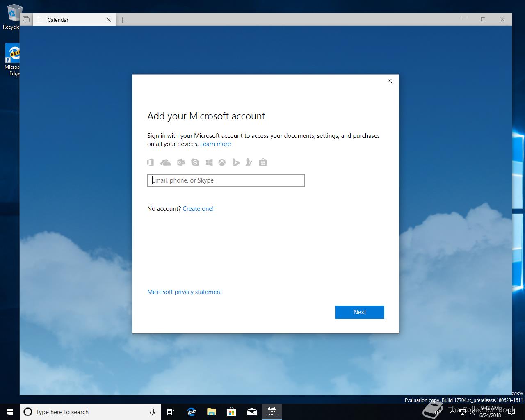Screen dimensions: 525x420
Task: Click the Office icon in the services row
Action: click(x=151, y=162)
